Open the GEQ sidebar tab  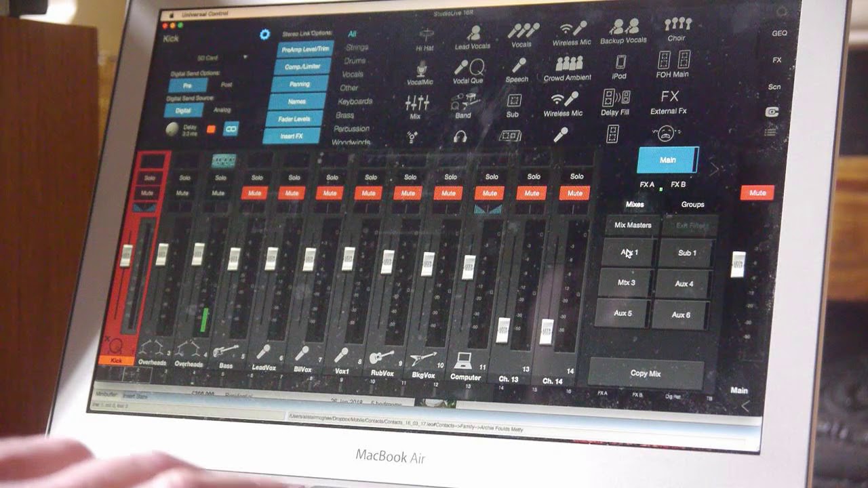779,33
